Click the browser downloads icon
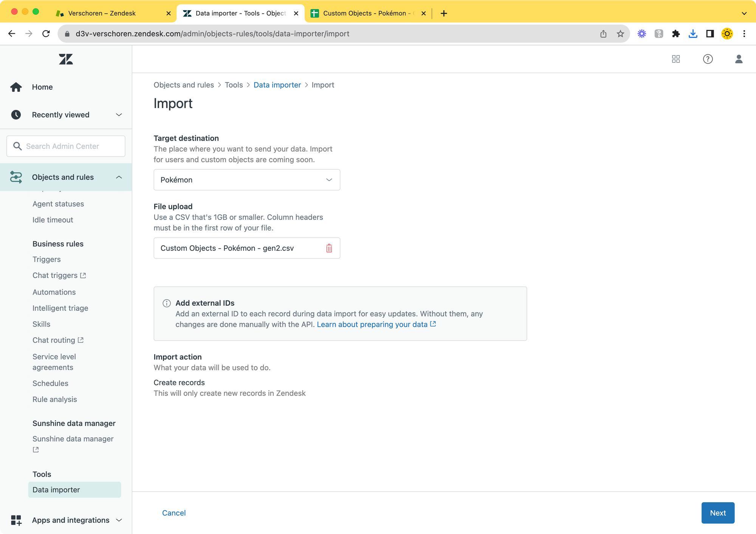756x534 pixels. (x=692, y=34)
